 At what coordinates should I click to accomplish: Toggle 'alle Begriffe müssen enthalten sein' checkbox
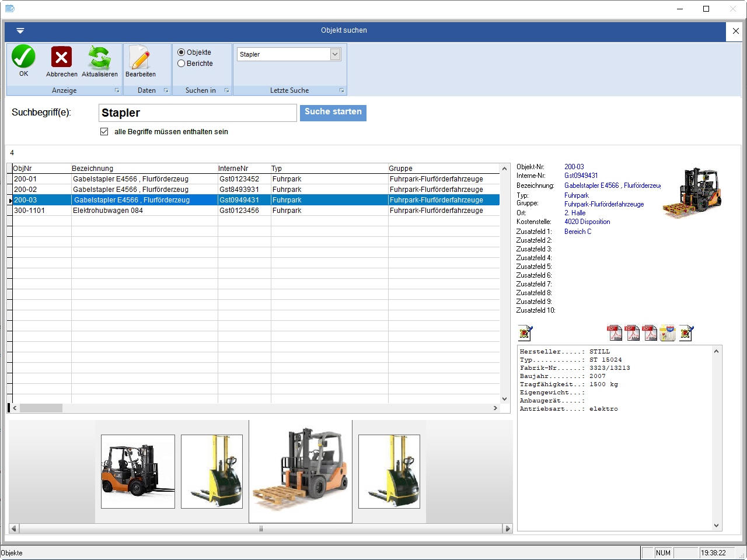point(104,132)
